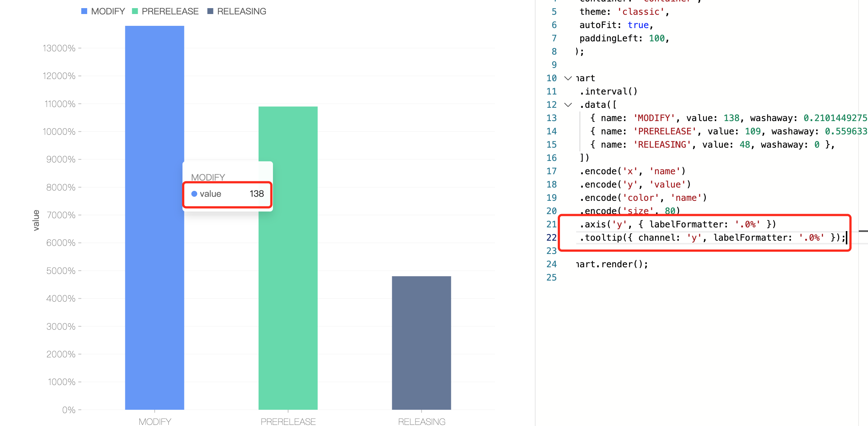
Task: Click the gray square icon beside RELEASING legend
Action: tap(210, 11)
